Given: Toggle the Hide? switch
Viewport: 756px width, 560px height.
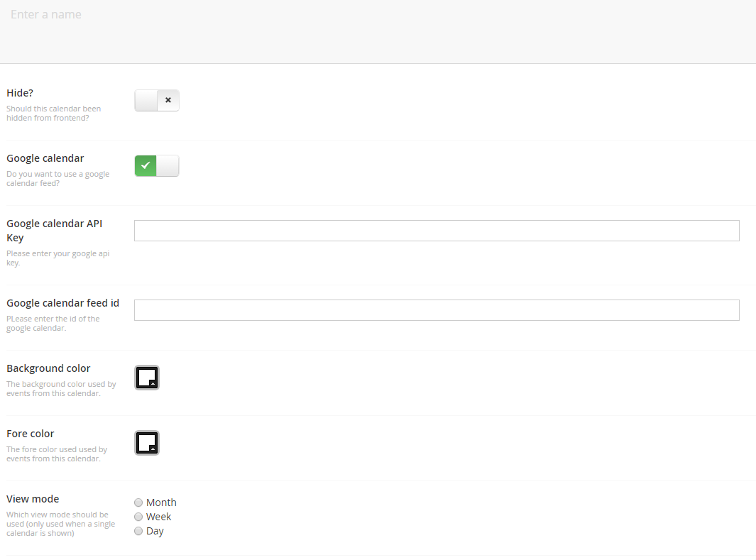Looking at the screenshot, I should pyautogui.click(x=157, y=100).
